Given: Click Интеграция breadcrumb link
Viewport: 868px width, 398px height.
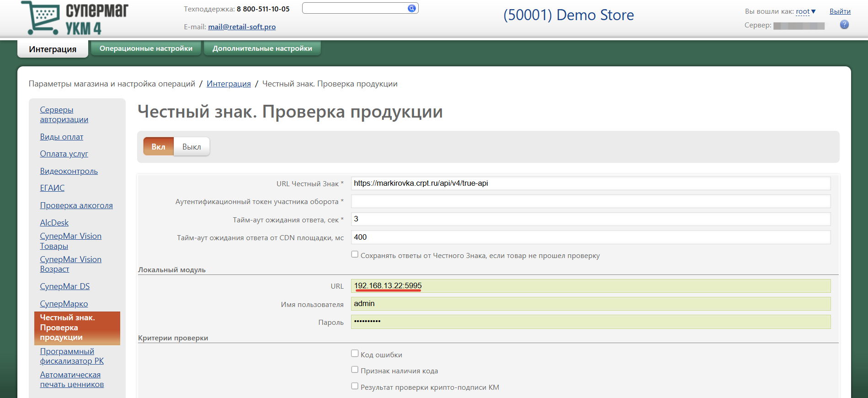Looking at the screenshot, I should point(229,84).
